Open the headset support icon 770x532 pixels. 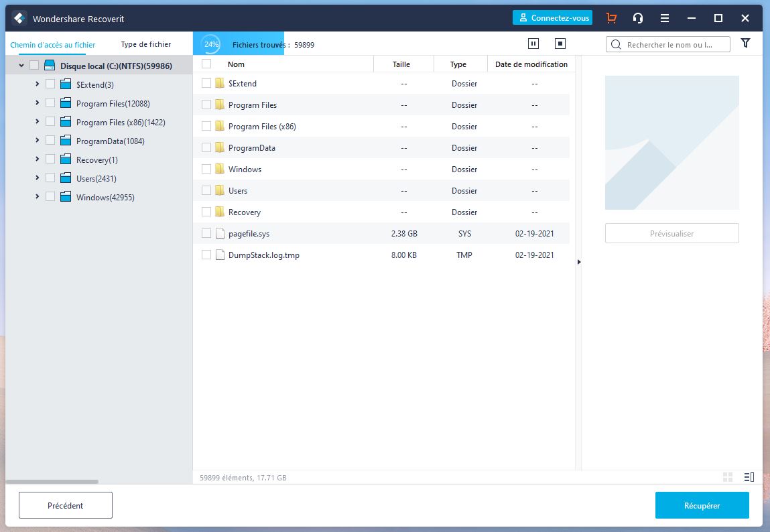point(638,19)
